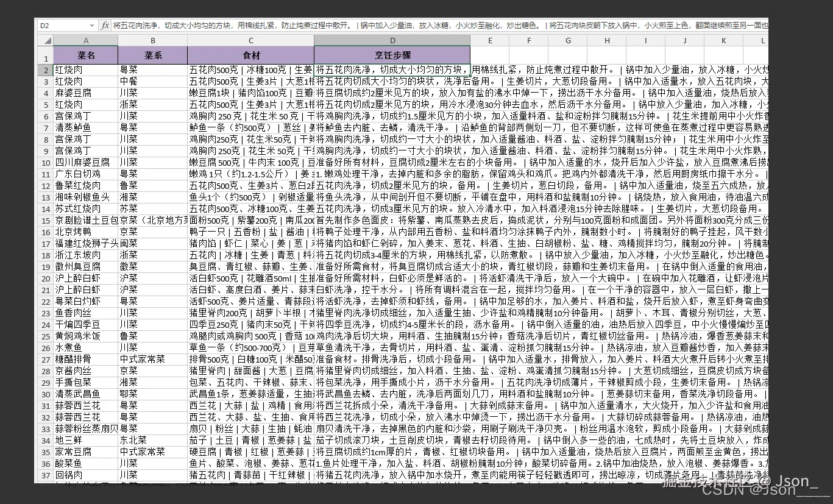Select the 回锅肉 cell

tap(85, 475)
